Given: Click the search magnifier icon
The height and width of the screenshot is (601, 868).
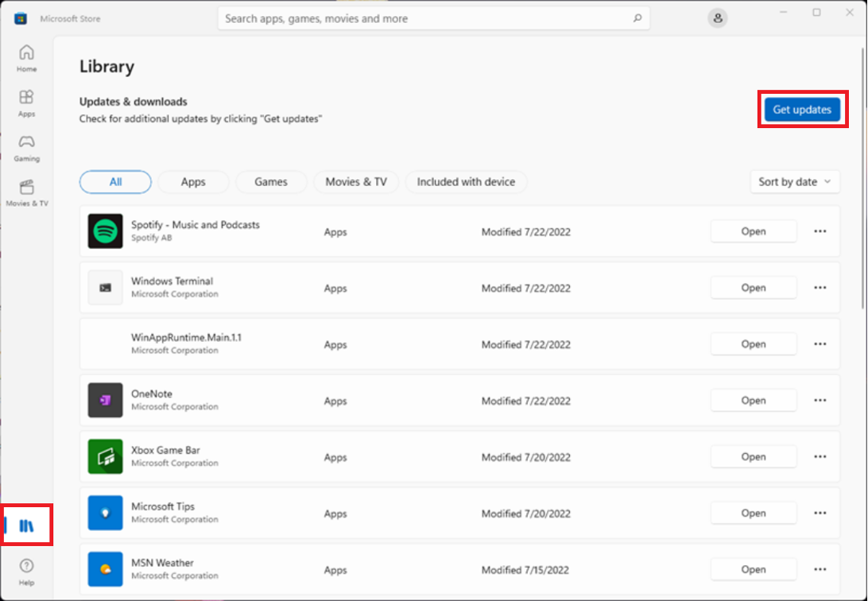Looking at the screenshot, I should [x=637, y=18].
